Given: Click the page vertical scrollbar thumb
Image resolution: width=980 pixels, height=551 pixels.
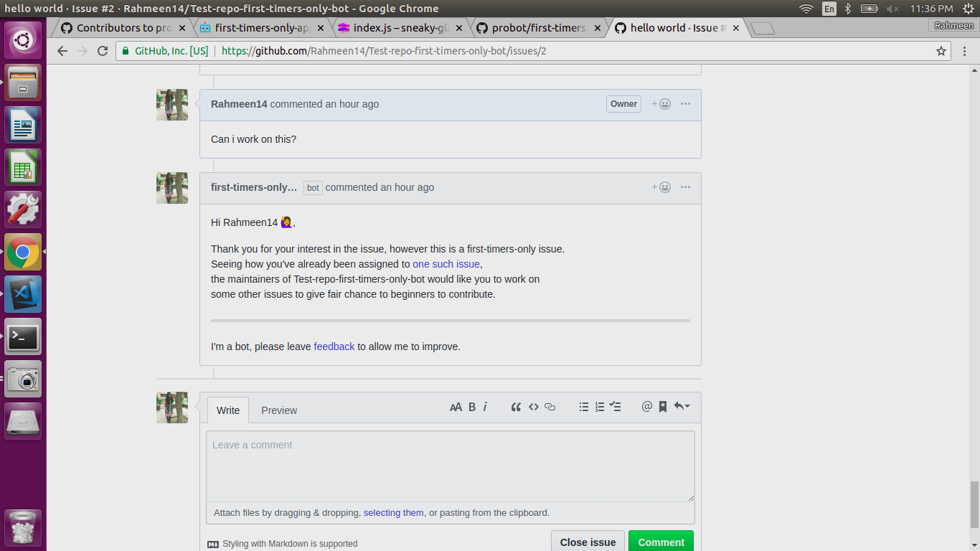Looking at the screenshot, I should [x=974, y=504].
